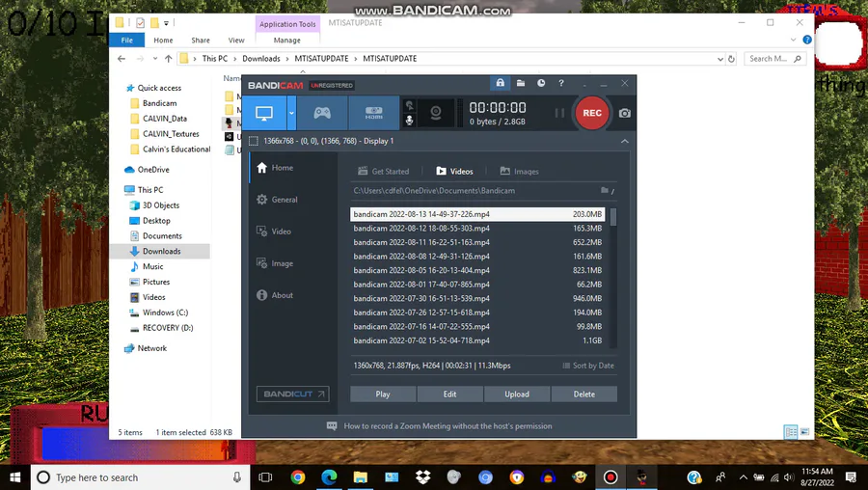The image size is (868, 490).
Task: Open Dropbox from the taskbar
Action: 423,477
